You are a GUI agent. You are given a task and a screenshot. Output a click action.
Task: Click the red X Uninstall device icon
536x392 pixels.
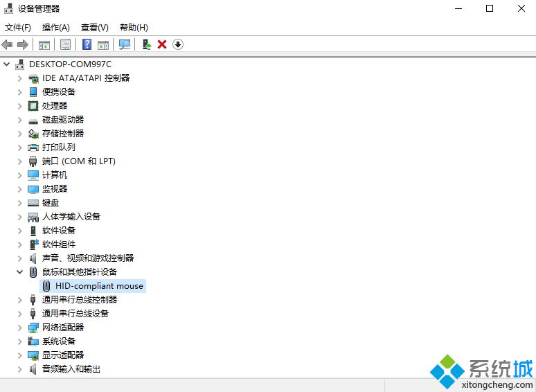click(162, 44)
